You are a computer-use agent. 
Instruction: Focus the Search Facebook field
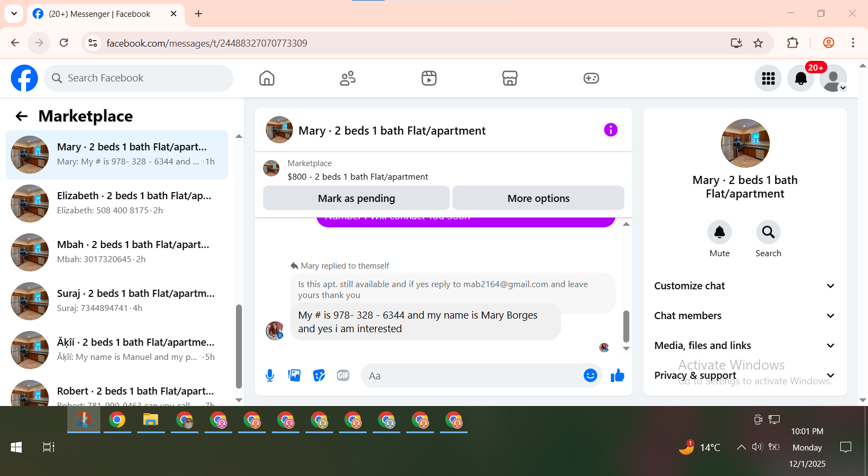point(138,78)
